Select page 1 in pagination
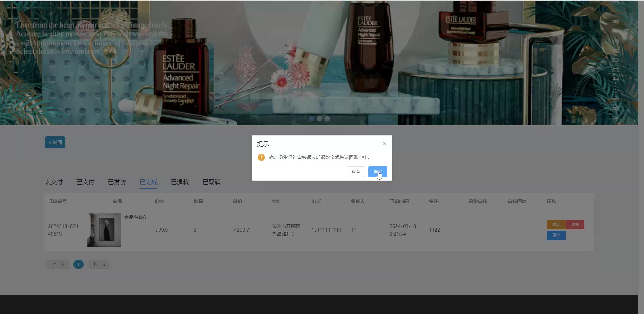Screen dimensions: 644x314 click(78, 264)
